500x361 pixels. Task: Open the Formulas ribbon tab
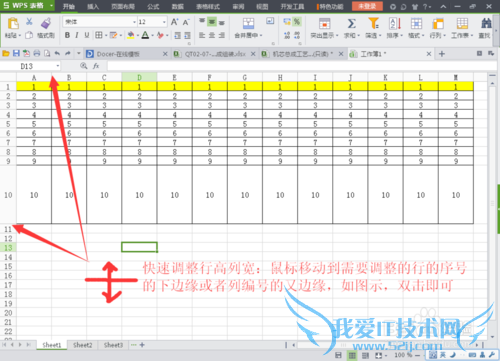tap(153, 6)
